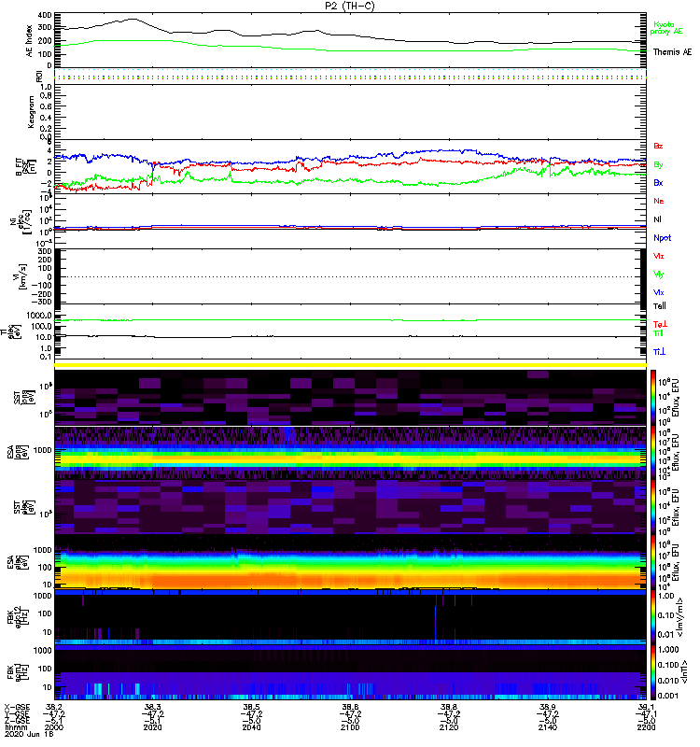700x747 pixels.
Task: Select the black 'Te∥' temperature legend entry
Action: [x=660, y=306]
